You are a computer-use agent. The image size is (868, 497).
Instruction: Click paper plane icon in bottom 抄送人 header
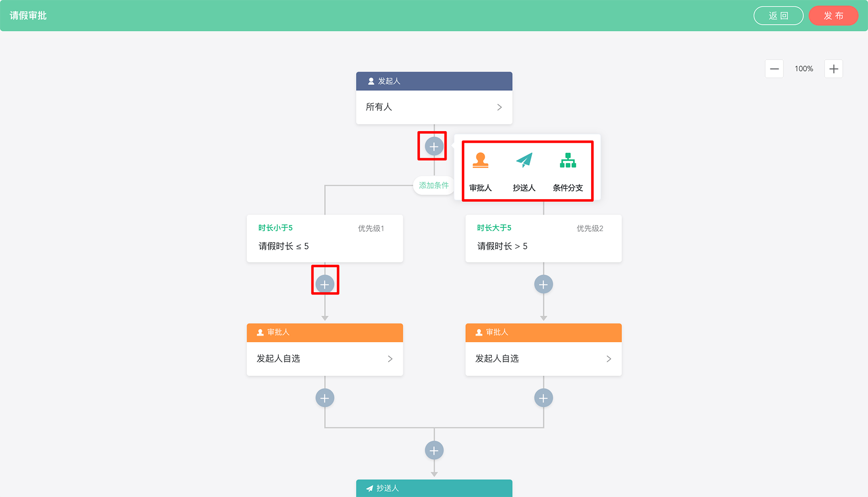coord(369,488)
